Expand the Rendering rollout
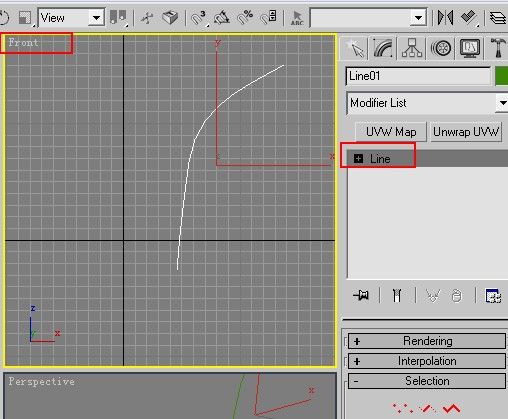The height and width of the screenshot is (419, 508). (x=427, y=341)
